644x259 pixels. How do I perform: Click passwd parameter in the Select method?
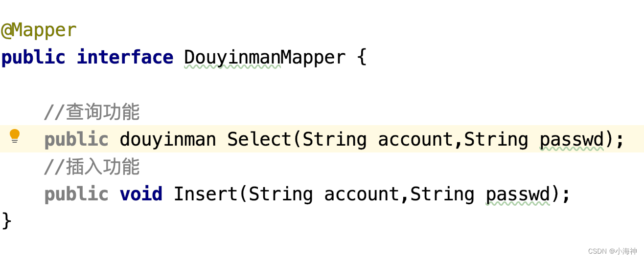click(572, 140)
